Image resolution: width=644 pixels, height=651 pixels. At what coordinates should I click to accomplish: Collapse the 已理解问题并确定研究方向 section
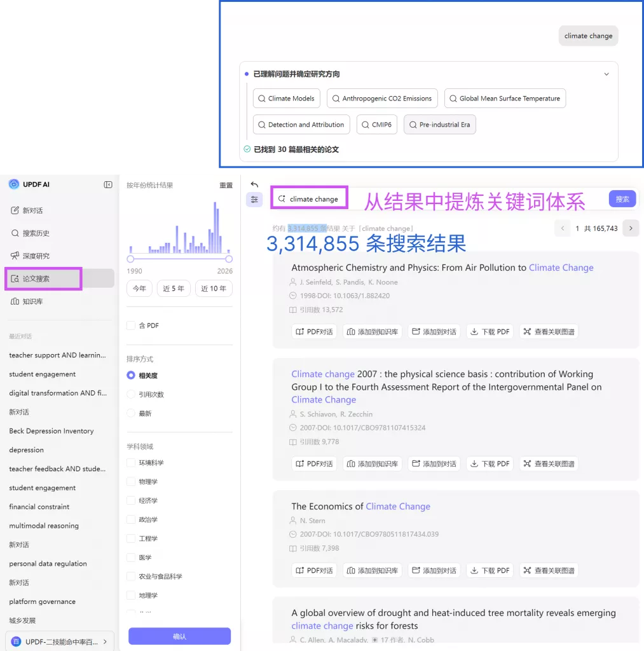tap(606, 74)
